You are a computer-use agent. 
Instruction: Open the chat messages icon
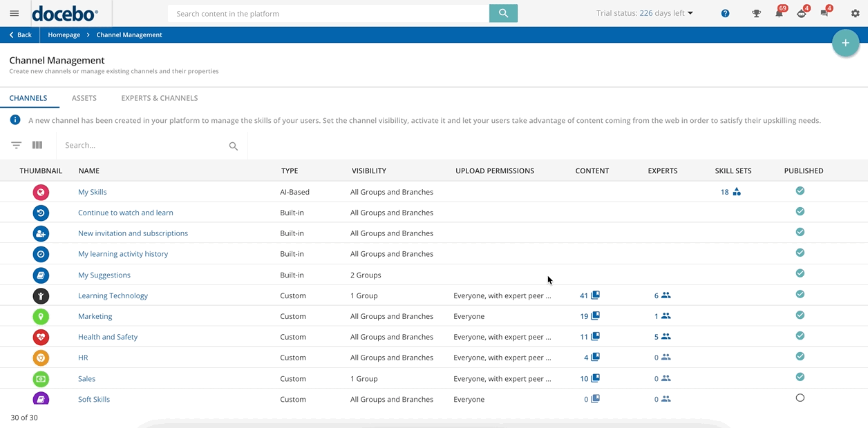pyautogui.click(x=824, y=13)
